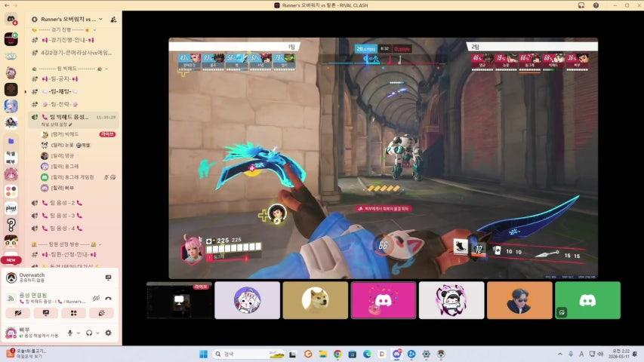Select the lavender anime avatar participant tile
The width and height of the screenshot is (644, 362).
click(247, 300)
